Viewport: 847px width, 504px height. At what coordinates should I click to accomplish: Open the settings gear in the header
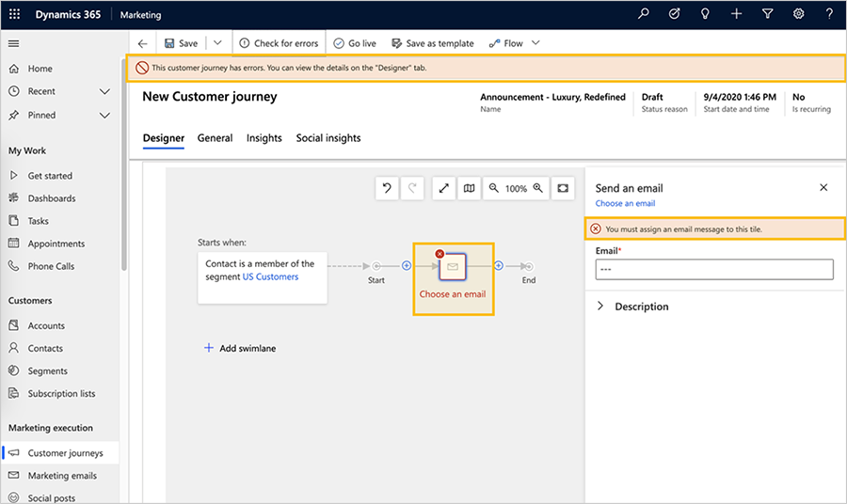pyautogui.click(x=798, y=15)
